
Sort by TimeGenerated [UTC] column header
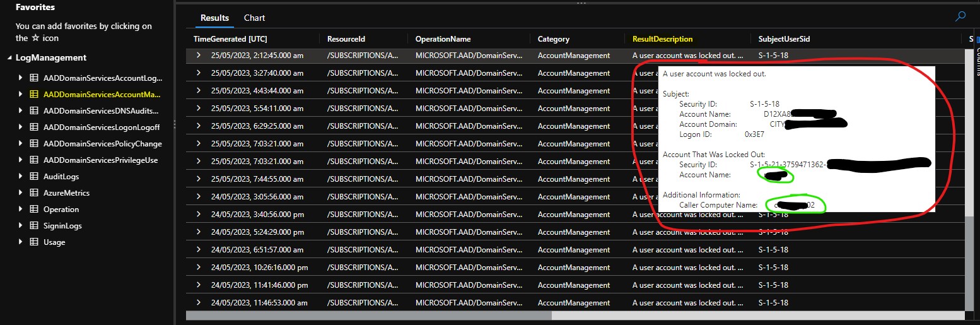[230, 39]
